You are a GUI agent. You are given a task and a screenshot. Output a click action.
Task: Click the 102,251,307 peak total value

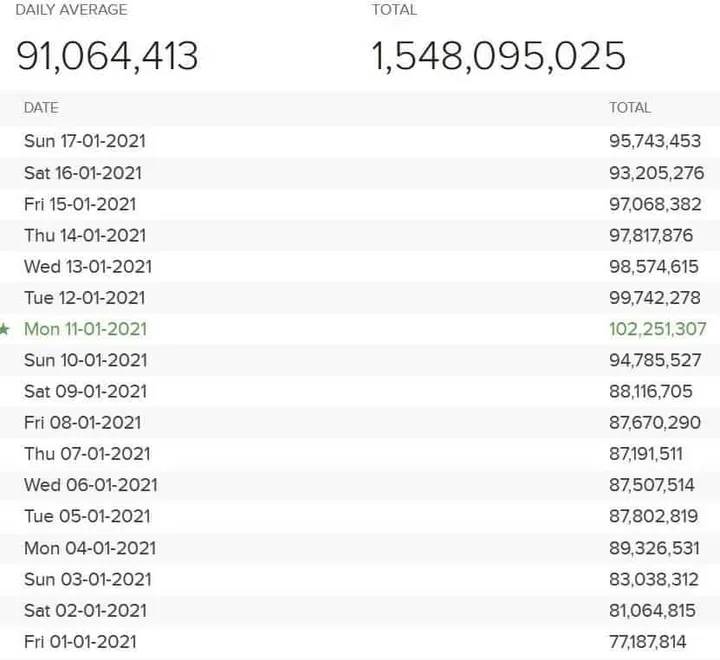(657, 329)
